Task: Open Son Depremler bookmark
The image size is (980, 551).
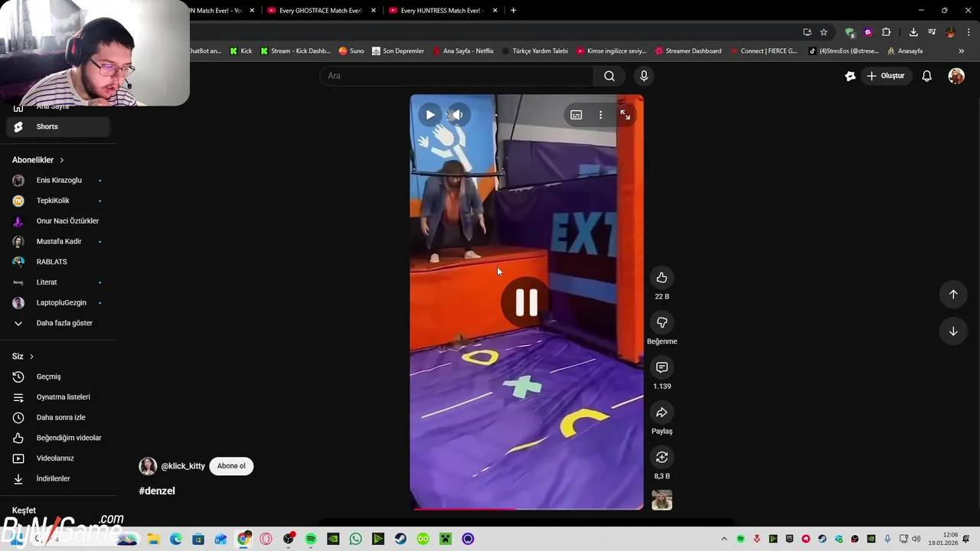Action: (x=398, y=51)
